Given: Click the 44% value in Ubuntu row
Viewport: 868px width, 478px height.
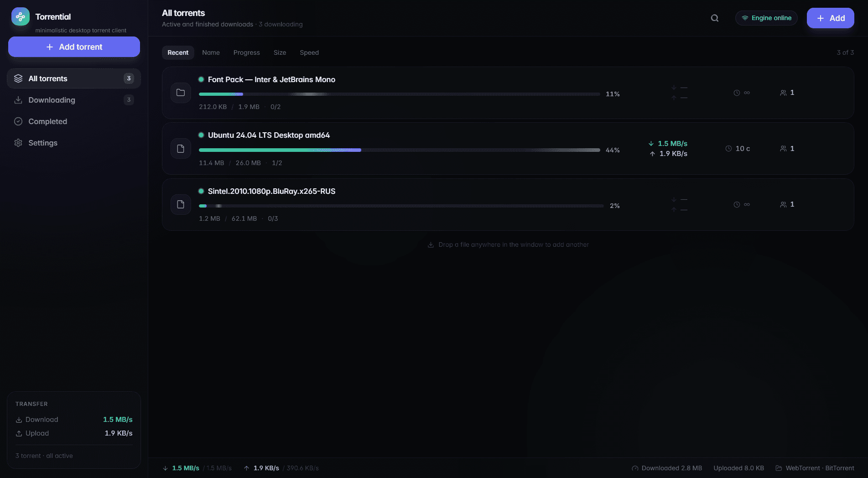Looking at the screenshot, I should [613, 150].
